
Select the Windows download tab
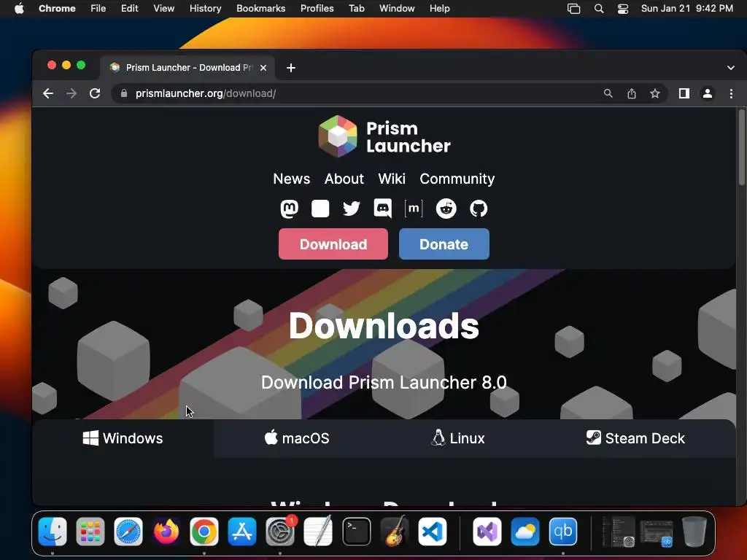click(123, 438)
